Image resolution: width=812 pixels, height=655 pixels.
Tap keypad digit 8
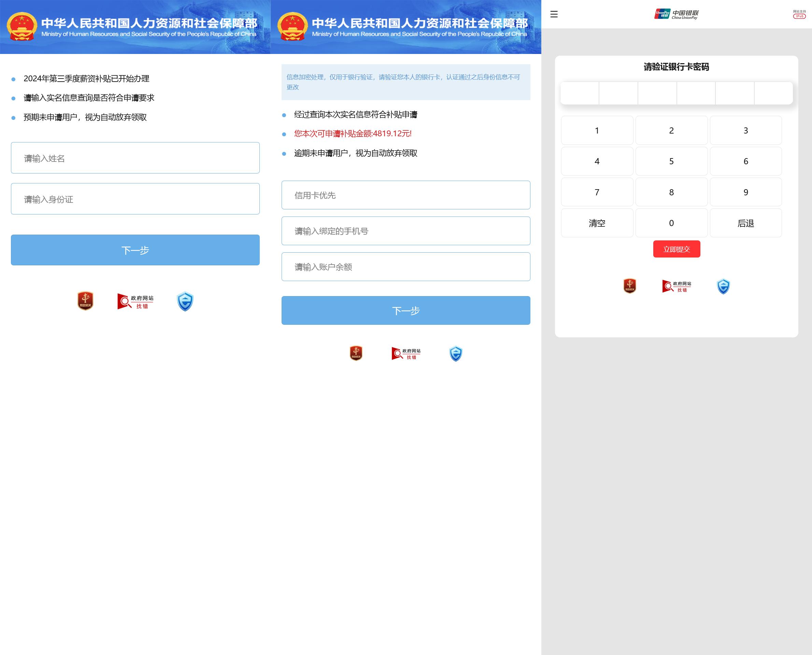671,192
